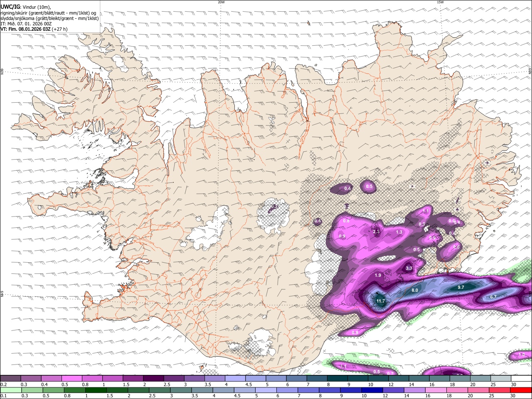Click the 6.7 precipitation value label
532x399 pixels.
click(493, 297)
